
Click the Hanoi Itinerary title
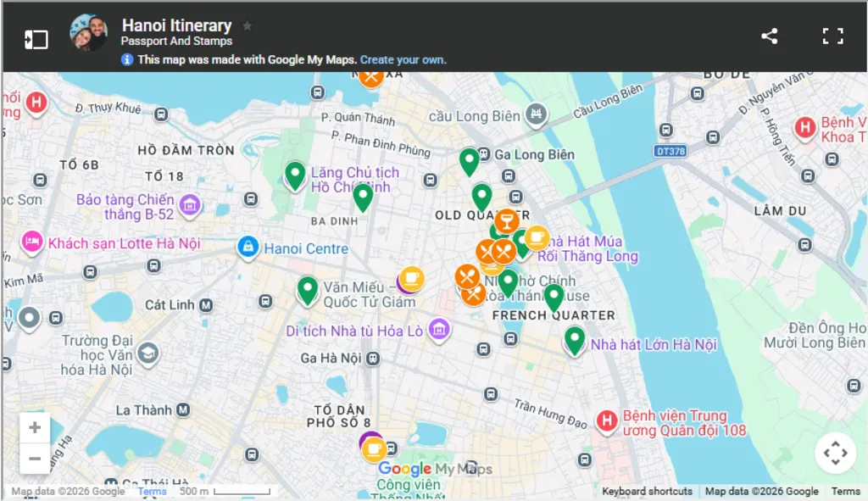point(176,25)
